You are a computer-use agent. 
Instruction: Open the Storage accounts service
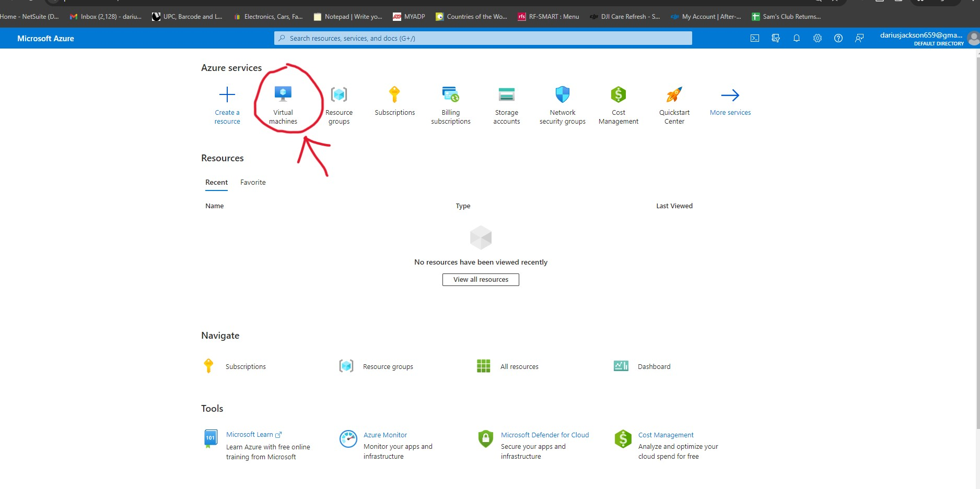coord(506,102)
